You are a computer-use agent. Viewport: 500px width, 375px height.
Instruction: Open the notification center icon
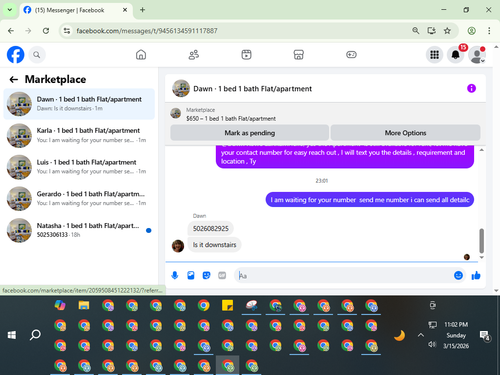(x=484, y=335)
